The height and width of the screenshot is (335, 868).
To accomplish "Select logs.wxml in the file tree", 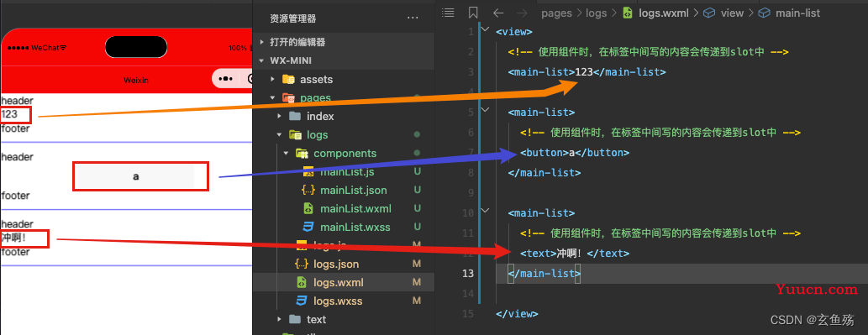I will [339, 282].
